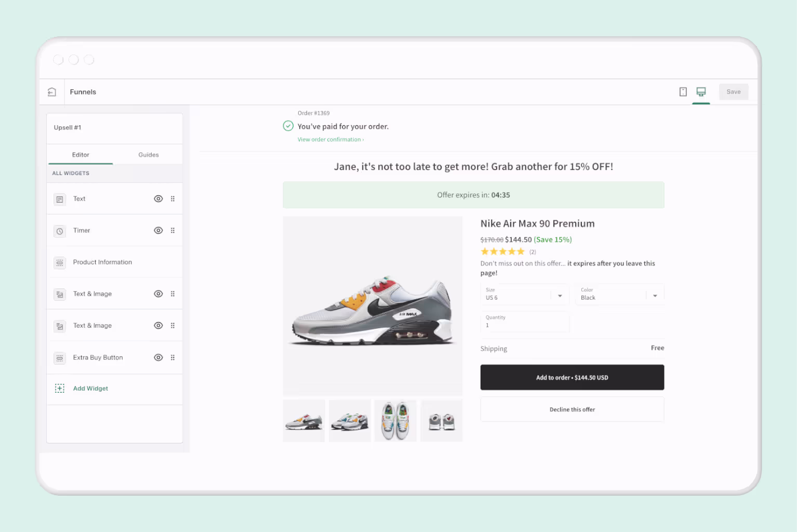The width and height of the screenshot is (797, 532).
Task: Select the top-view pair shoe thumbnail
Action: point(395,421)
